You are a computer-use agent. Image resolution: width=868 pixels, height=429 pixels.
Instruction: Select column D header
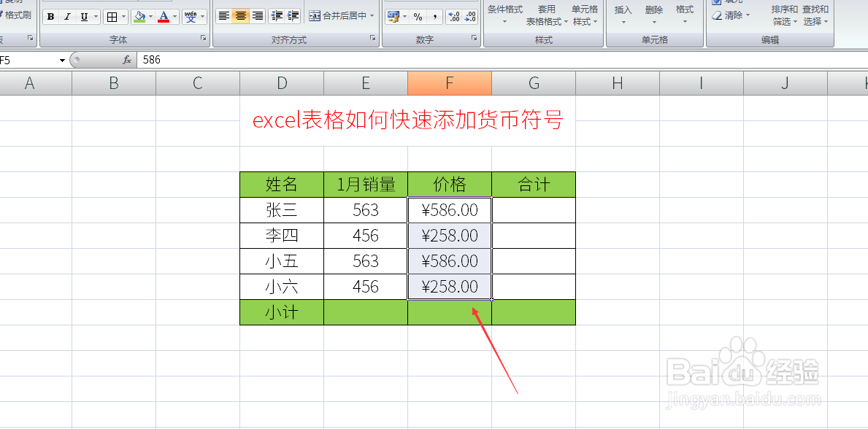[x=282, y=83]
